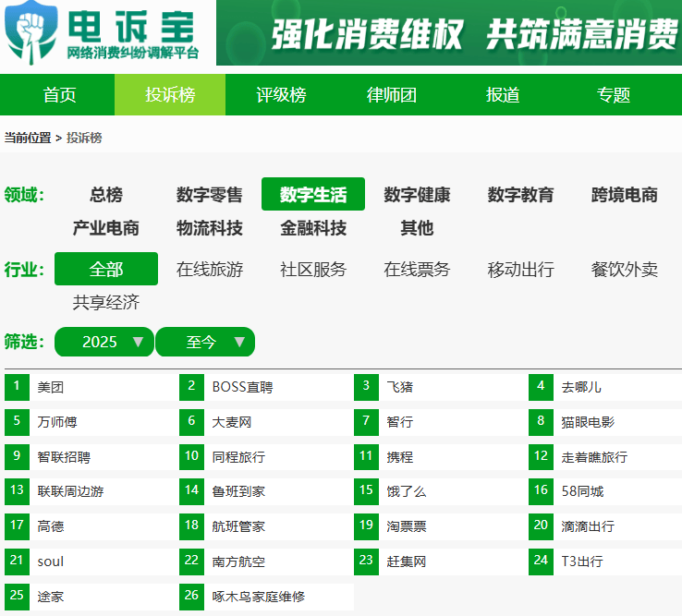682x616 pixels.
Task: Open rank 12 走着瞧旅行 entry
Action: [605, 457]
